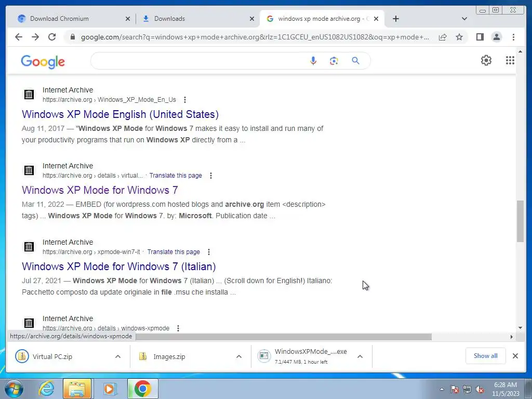Open the Windows Start menu
Screen dimensions: 532x399
pos(14,389)
